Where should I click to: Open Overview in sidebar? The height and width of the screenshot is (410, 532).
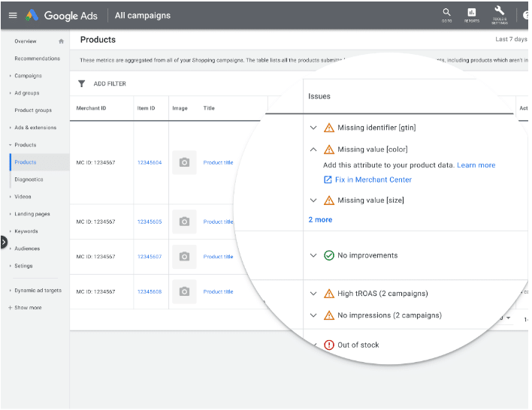click(26, 41)
